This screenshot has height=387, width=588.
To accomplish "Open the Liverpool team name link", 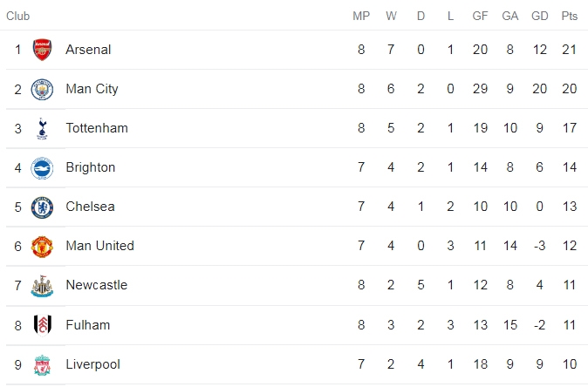I will pyautogui.click(x=92, y=363).
